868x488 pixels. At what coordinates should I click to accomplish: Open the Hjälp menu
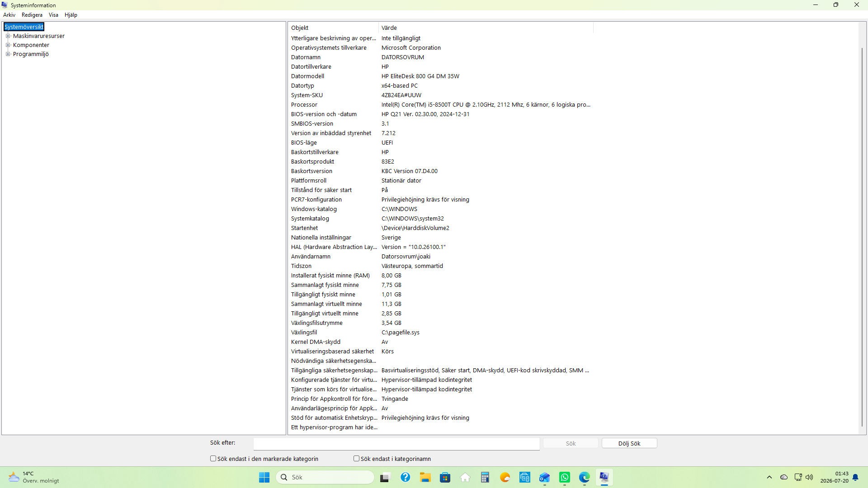(71, 15)
